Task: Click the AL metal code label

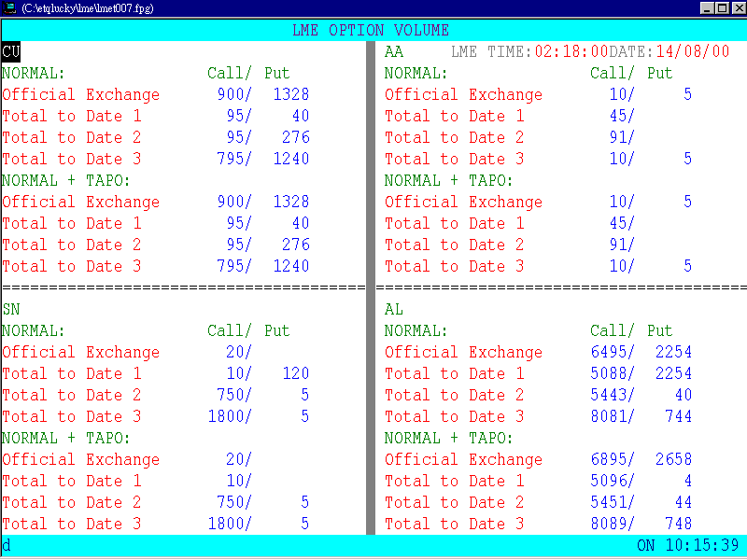Action: tap(393, 309)
